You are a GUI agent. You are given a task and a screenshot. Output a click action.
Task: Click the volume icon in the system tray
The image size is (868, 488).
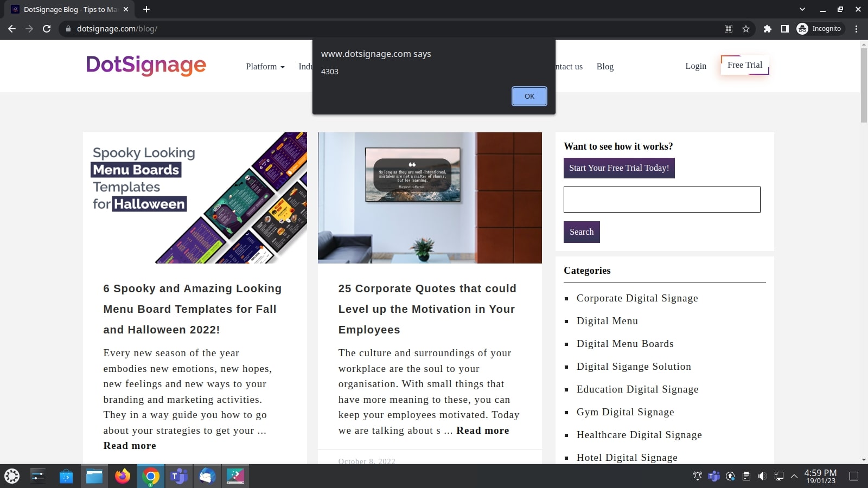pos(761,476)
